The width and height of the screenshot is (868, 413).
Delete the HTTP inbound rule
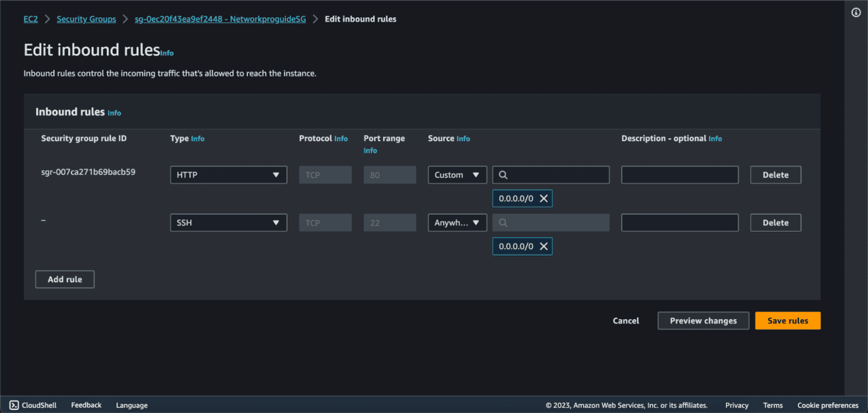(x=776, y=175)
